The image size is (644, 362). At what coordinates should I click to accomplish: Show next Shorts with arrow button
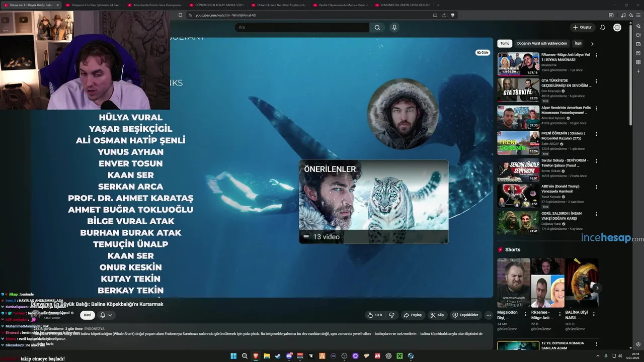point(596,288)
